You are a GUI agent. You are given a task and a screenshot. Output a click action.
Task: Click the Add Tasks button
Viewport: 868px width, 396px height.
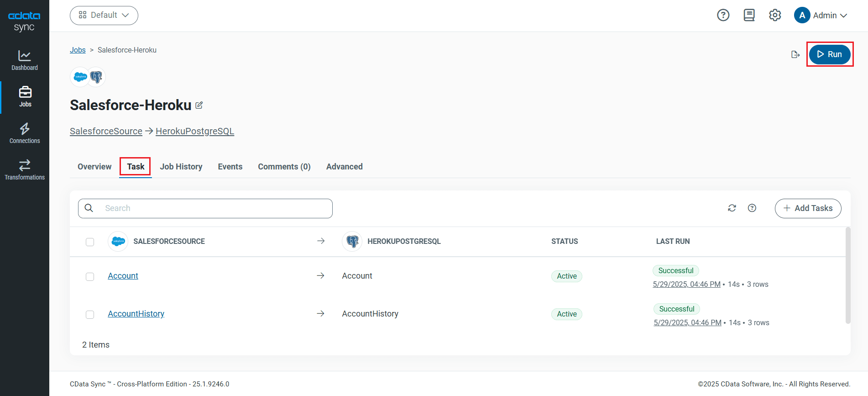click(808, 208)
